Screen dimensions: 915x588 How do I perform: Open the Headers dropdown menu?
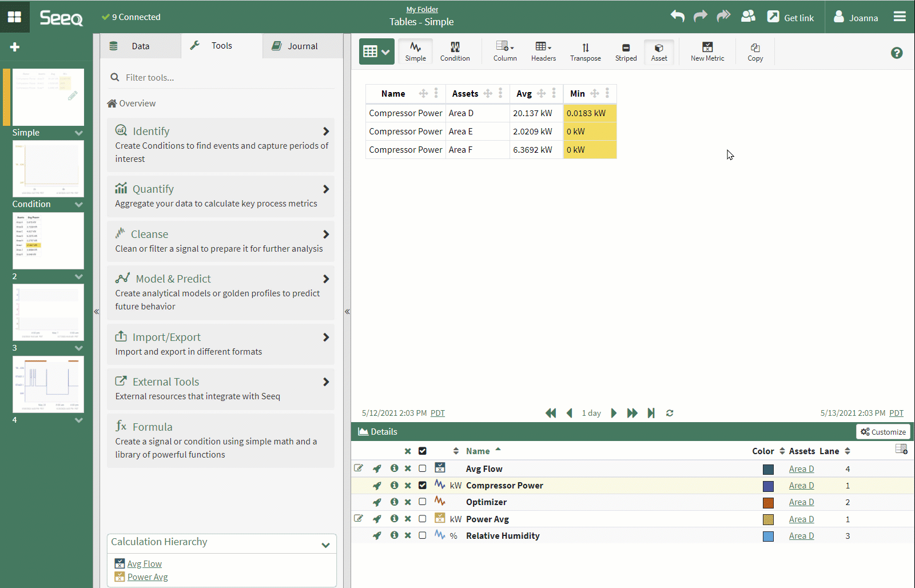click(543, 51)
